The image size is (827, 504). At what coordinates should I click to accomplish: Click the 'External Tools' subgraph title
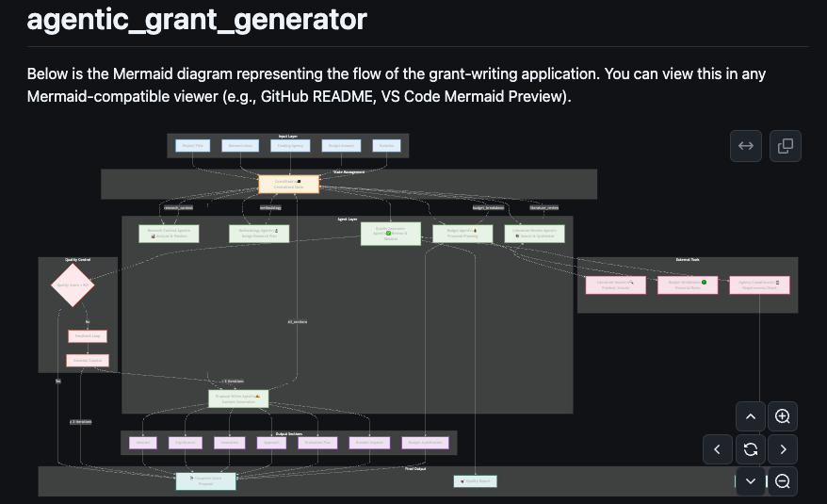(688, 260)
